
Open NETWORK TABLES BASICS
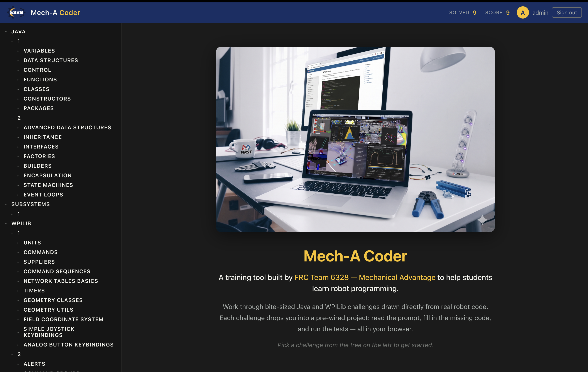click(61, 281)
